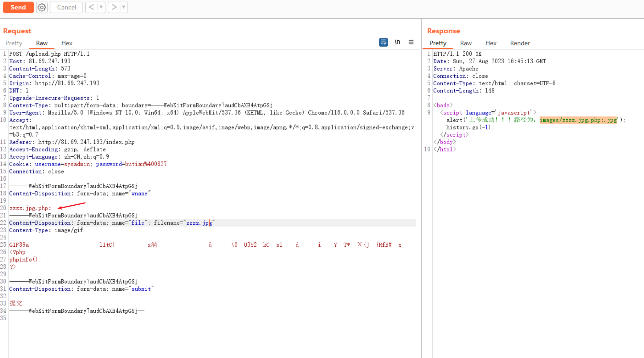Open the Response Render tab

(x=520, y=43)
